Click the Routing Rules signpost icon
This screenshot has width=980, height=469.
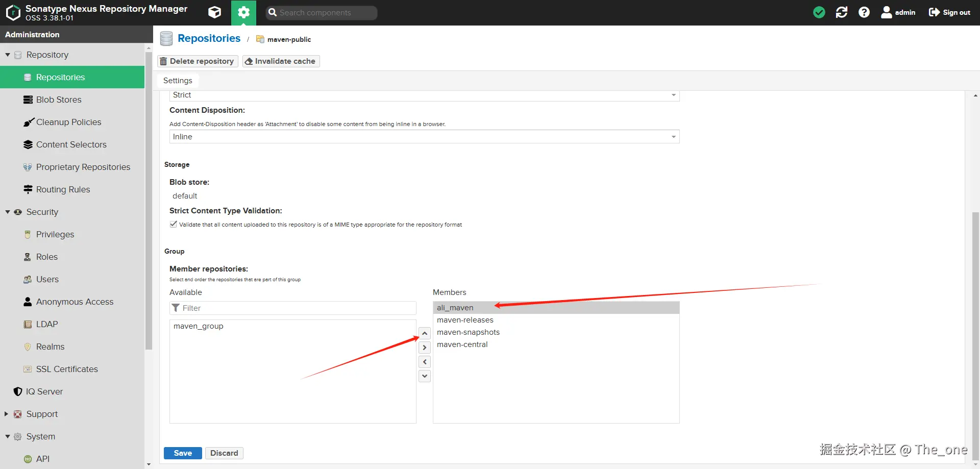[x=28, y=189]
